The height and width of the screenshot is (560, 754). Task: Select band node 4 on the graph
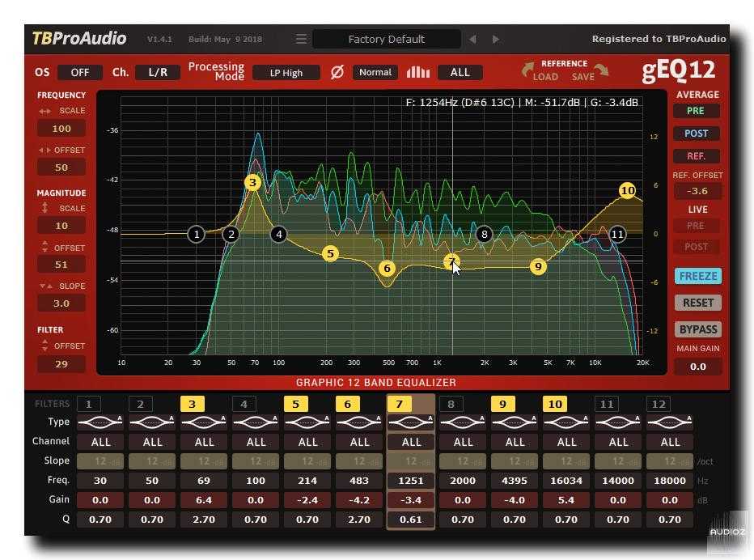(279, 235)
